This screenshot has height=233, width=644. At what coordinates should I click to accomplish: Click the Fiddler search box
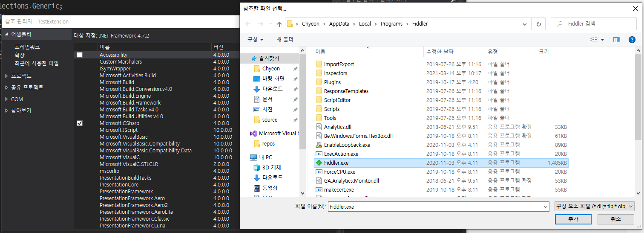(594, 24)
